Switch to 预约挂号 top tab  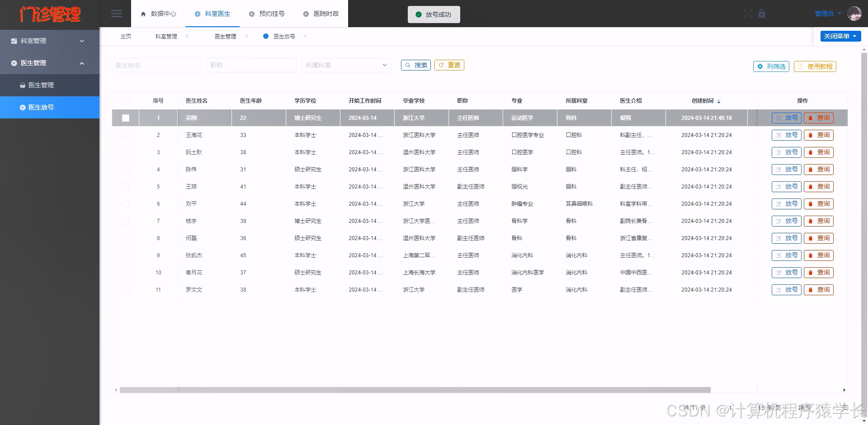tap(267, 14)
